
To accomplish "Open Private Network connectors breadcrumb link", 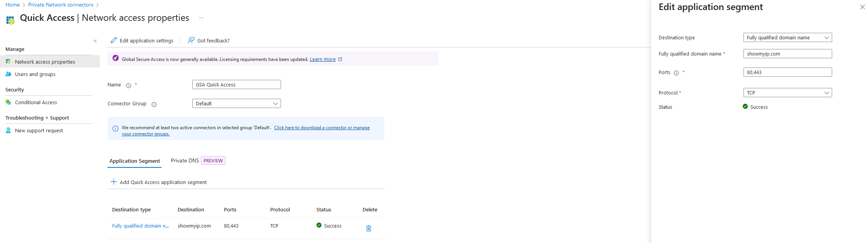I will click(61, 5).
